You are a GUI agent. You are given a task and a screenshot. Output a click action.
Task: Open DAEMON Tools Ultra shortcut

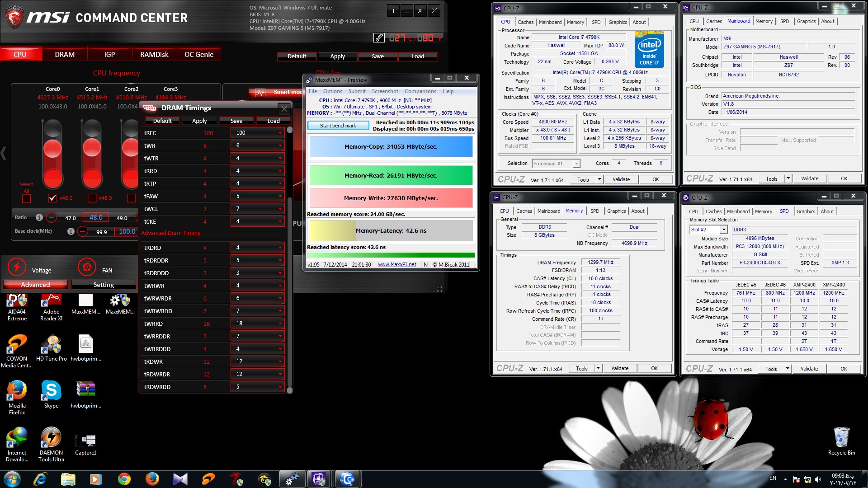pos(51,445)
